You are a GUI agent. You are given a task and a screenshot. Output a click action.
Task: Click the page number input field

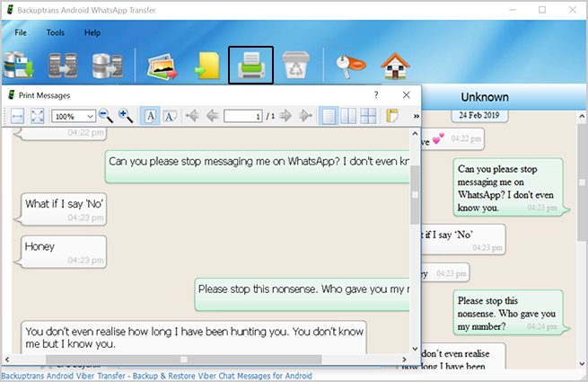[243, 116]
